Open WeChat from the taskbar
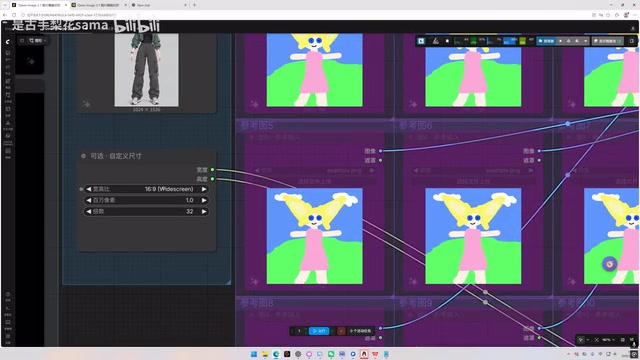The width and height of the screenshot is (640, 360). [x=331, y=354]
